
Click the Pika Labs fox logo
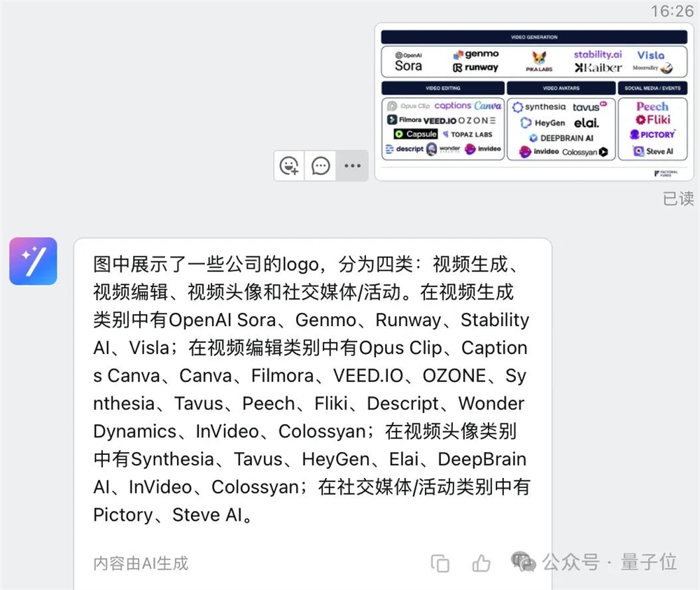(x=538, y=59)
